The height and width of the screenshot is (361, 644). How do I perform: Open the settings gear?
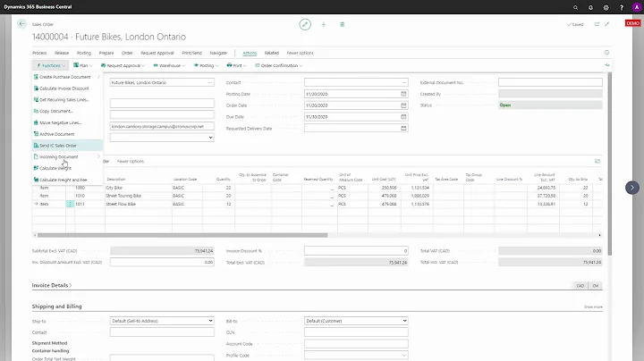pos(606,7)
